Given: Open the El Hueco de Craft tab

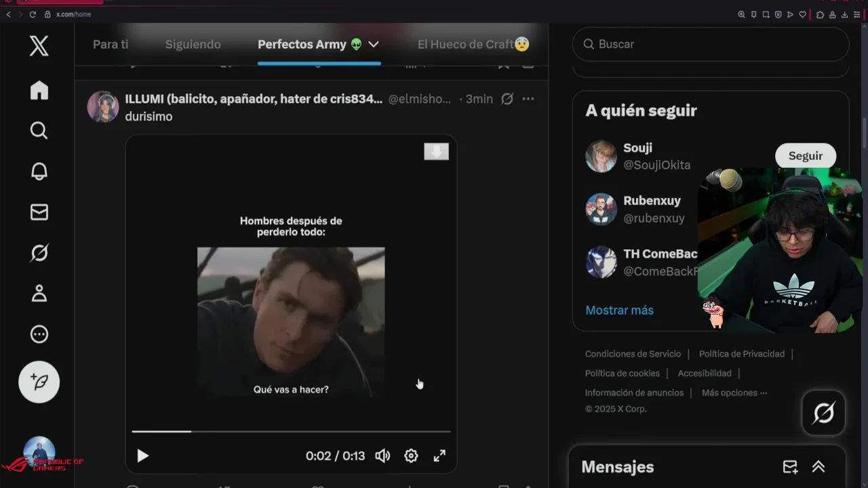Looking at the screenshot, I should (x=473, y=44).
